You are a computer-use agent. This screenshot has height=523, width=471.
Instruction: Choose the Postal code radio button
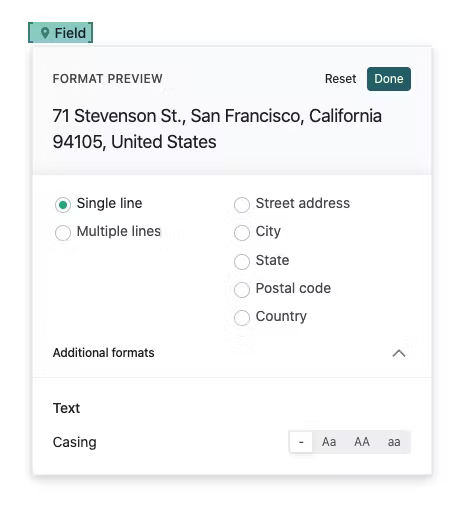pyautogui.click(x=242, y=290)
